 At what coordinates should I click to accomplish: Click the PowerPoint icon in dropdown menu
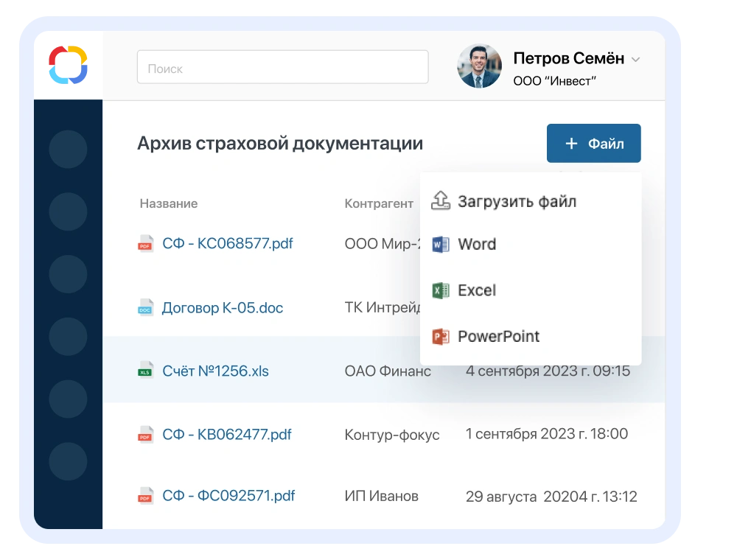pos(441,337)
